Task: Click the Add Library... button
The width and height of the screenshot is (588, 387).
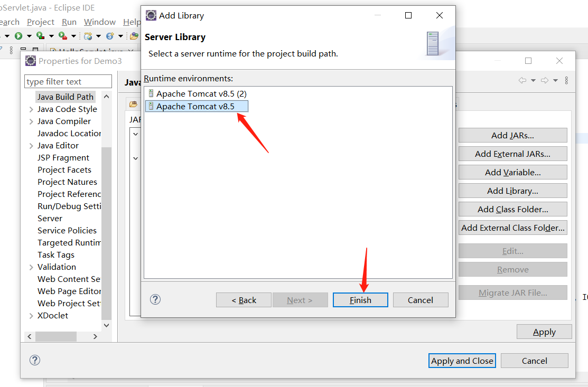Action: [512, 191]
